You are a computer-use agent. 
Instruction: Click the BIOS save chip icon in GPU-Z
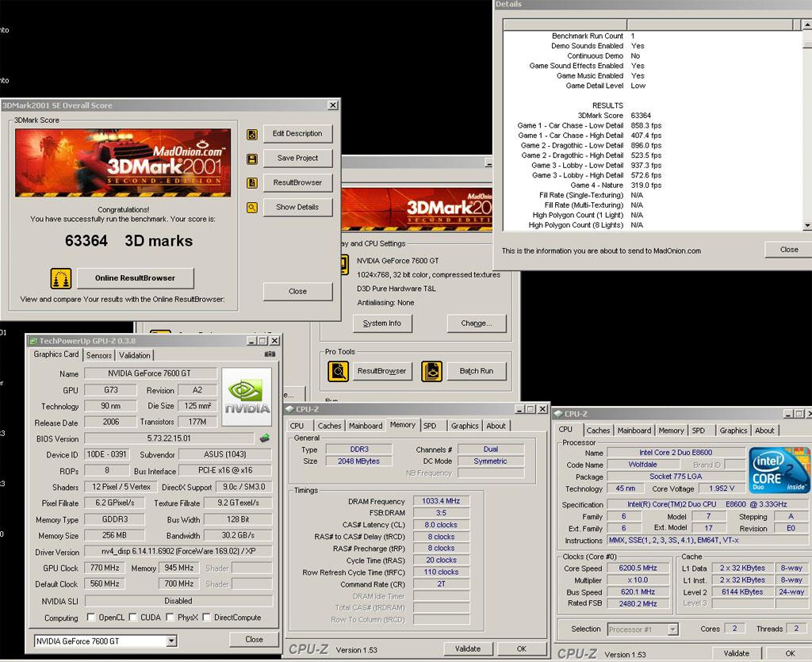(265, 438)
